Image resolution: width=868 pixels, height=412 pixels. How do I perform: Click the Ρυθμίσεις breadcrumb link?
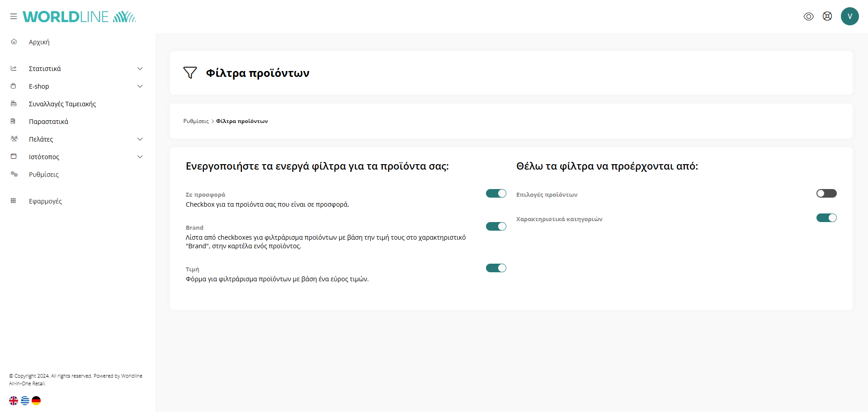coord(196,121)
